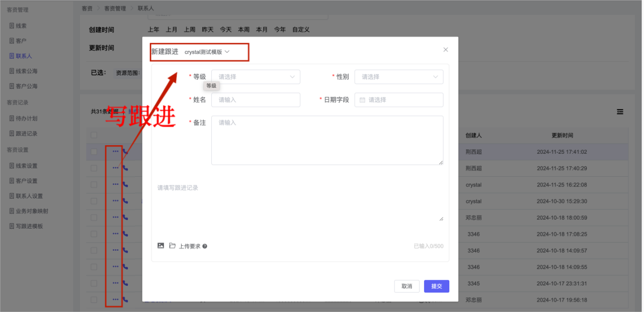The image size is (644, 312).
Task: Open more actions for the 17:41:02 row
Action: (x=116, y=151)
